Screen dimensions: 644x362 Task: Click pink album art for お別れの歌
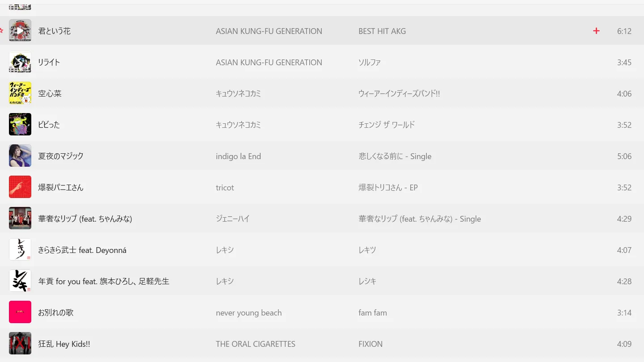click(20, 312)
